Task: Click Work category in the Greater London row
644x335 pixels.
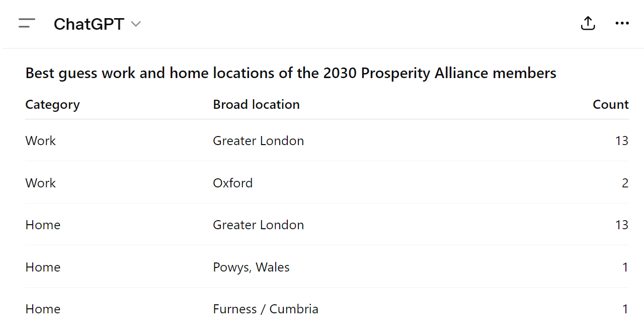Action: [40, 141]
